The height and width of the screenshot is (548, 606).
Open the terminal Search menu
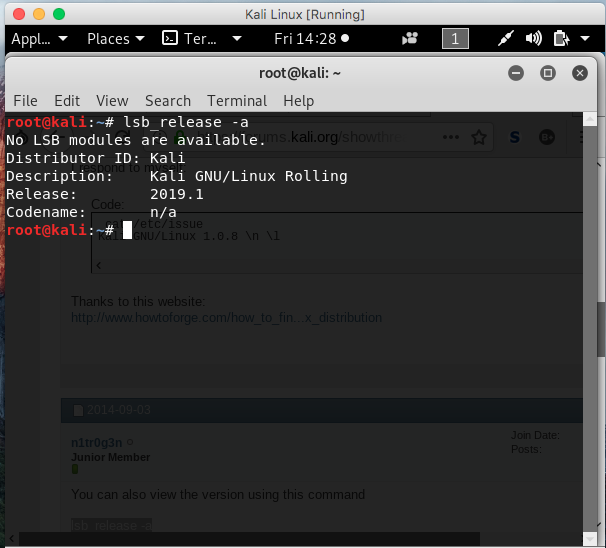tap(167, 101)
